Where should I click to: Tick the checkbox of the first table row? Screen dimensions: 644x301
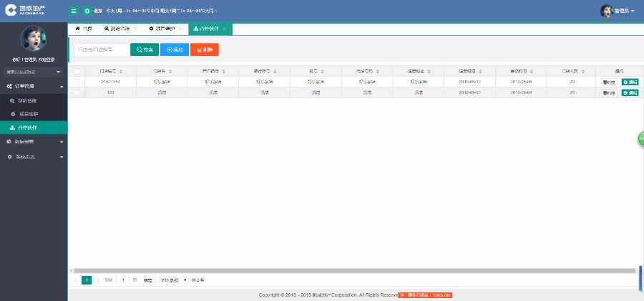point(77,82)
